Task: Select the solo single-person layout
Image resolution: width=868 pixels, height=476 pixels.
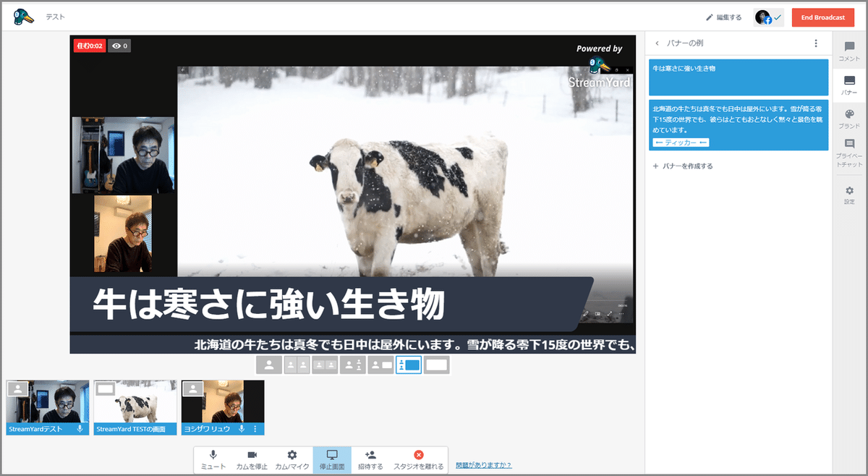Action: (269, 365)
